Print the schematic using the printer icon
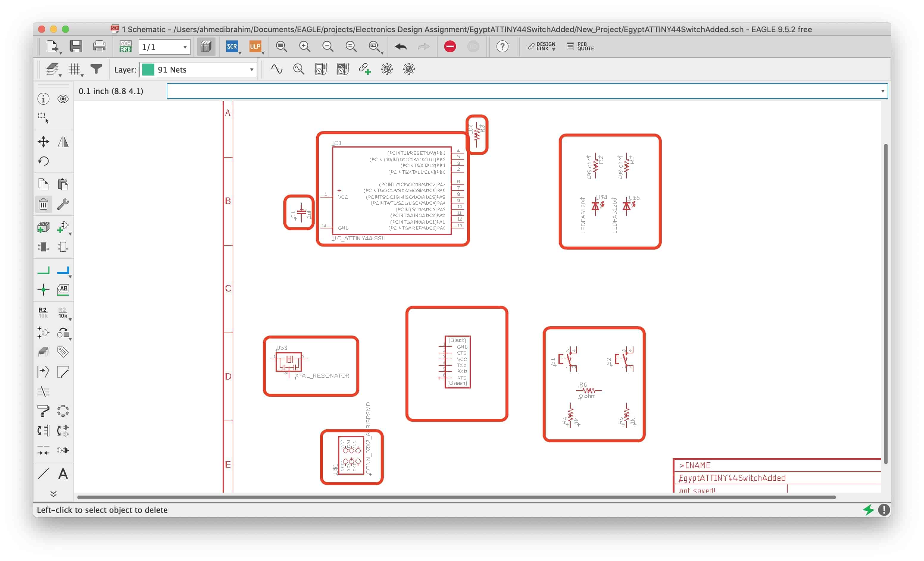This screenshot has height=561, width=924. (99, 46)
